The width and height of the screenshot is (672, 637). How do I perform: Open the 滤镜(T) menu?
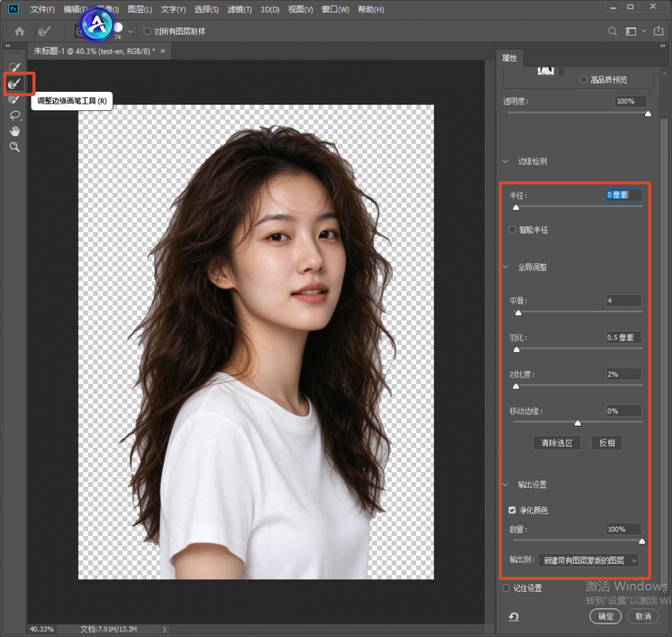click(x=240, y=9)
